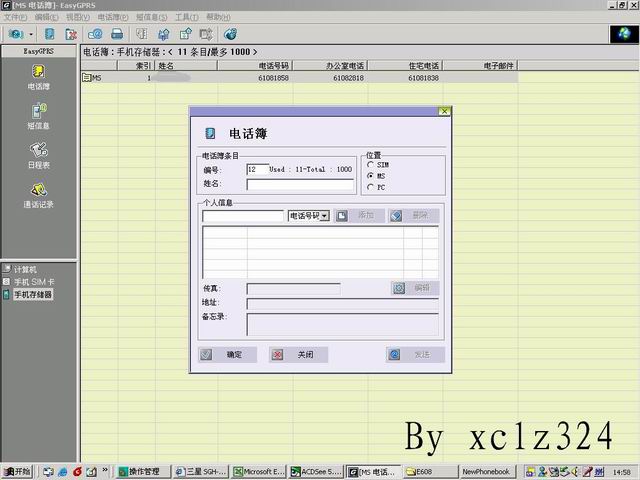
Task: Open 短信息 in the EasyGPRS sidebar
Action: 38,117
